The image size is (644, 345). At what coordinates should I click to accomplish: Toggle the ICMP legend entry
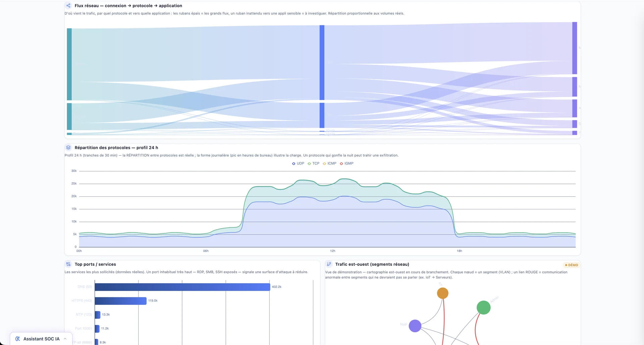[x=329, y=163]
